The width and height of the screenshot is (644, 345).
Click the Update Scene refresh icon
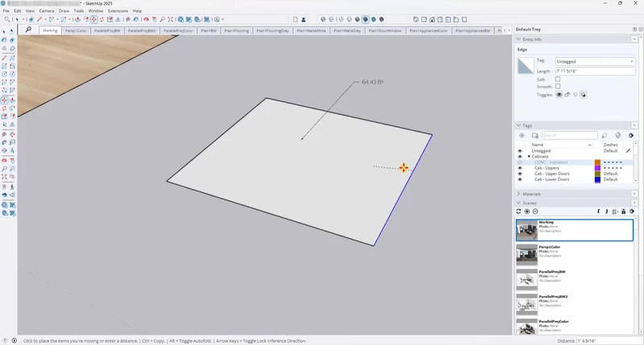[x=519, y=212]
